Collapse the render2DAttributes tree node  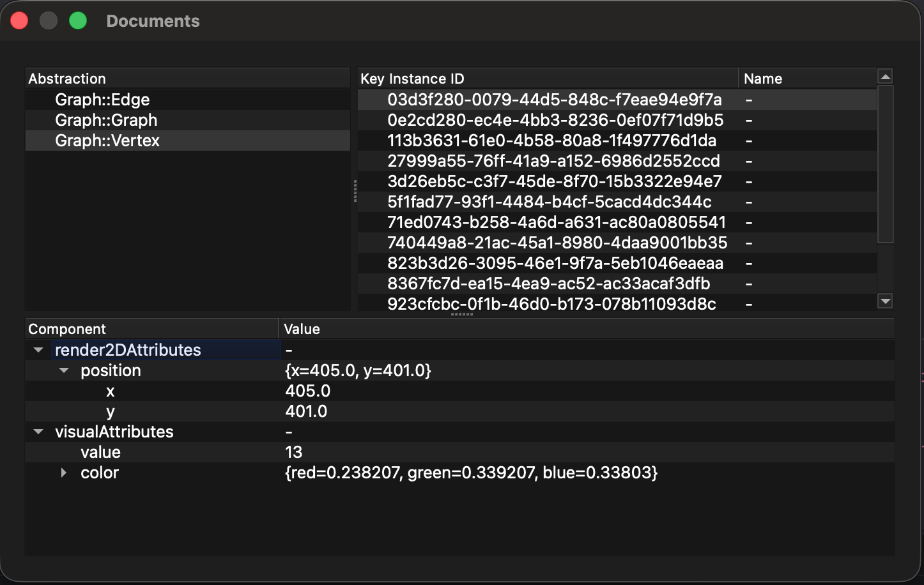[x=38, y=350]
